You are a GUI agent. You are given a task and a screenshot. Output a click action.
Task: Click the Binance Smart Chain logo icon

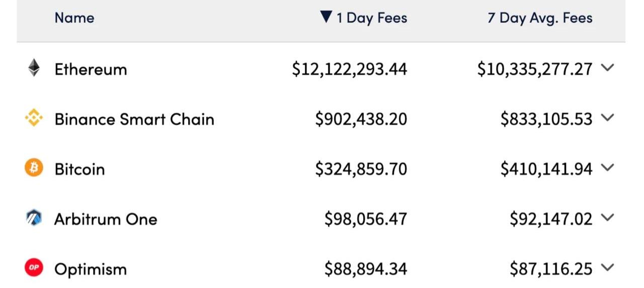point(34,119)
